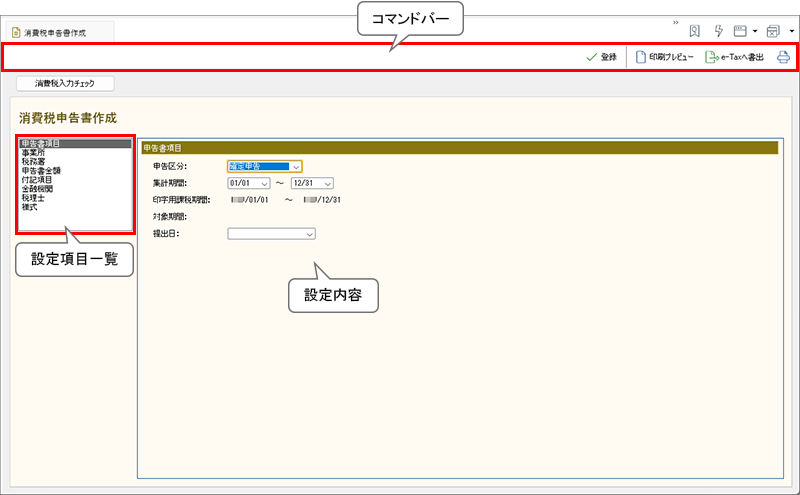Viewport: 800px width, 495px height.
Task: Select 事業所 in settings list
Action: pos(33,153)
